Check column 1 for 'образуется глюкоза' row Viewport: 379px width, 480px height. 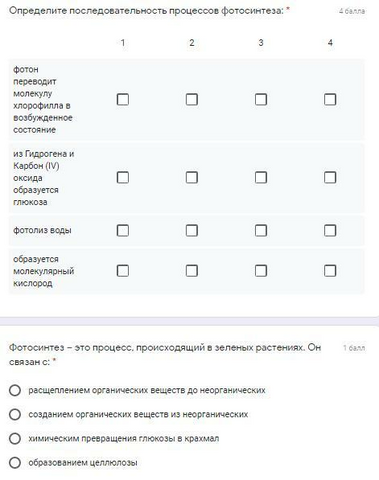click(123, 177)
